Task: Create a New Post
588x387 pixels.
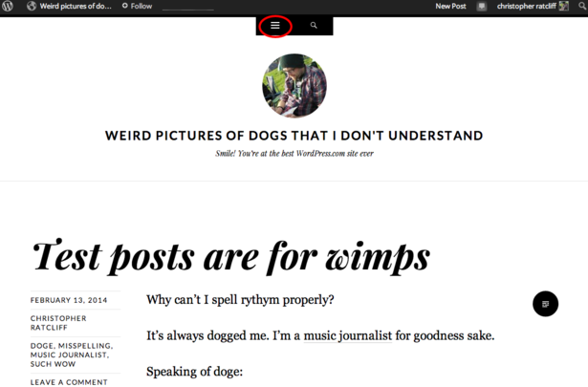Action: pos(450,6)
